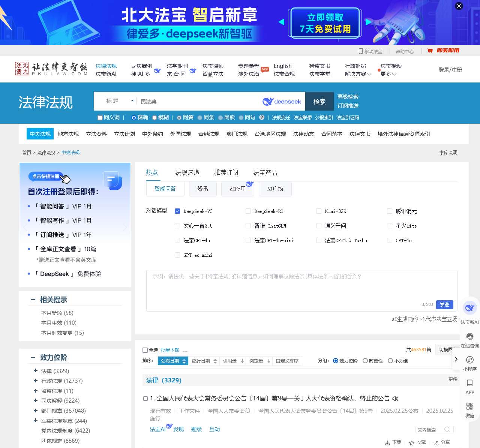The width and height of the screenshot is (480, 448).
Task: Expand 部门规章 (367048) tree node
Action: [x=36, y=411]
